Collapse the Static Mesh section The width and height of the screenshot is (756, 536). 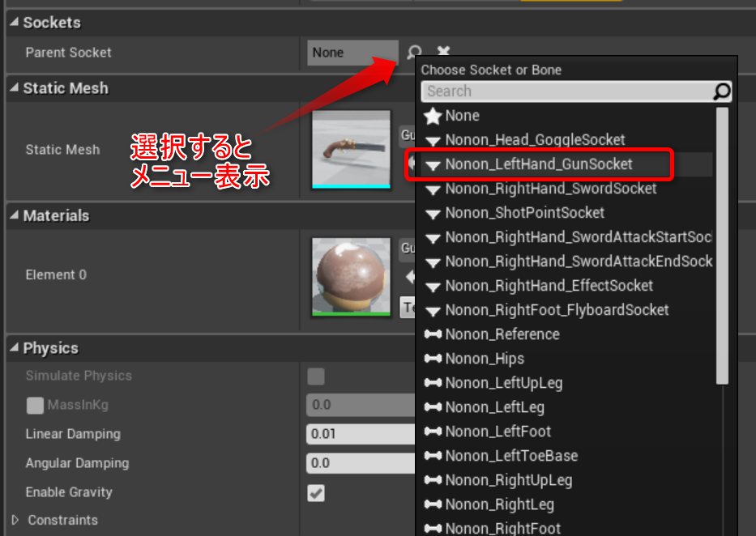tap(14, 87)
